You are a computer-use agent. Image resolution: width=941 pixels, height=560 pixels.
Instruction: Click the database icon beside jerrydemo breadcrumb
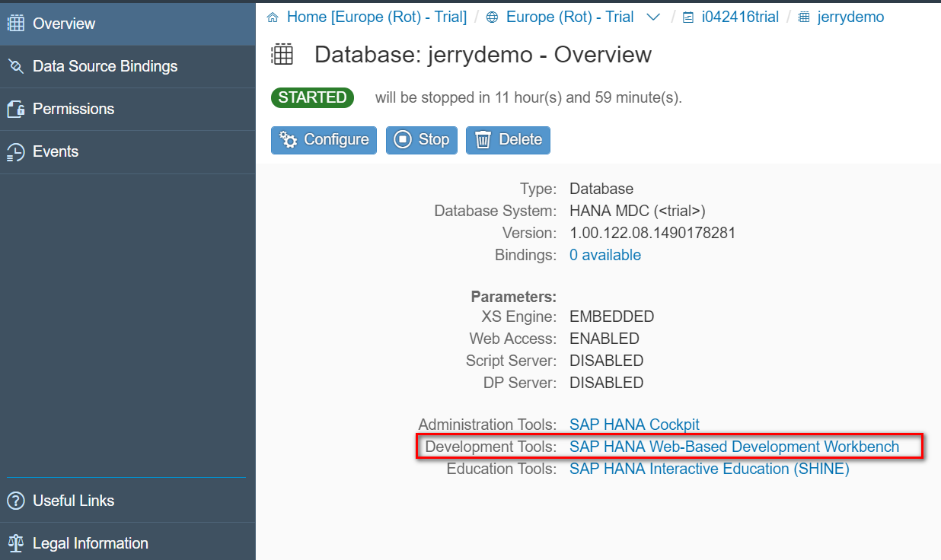pyautogui.click(x=804, y=17)
